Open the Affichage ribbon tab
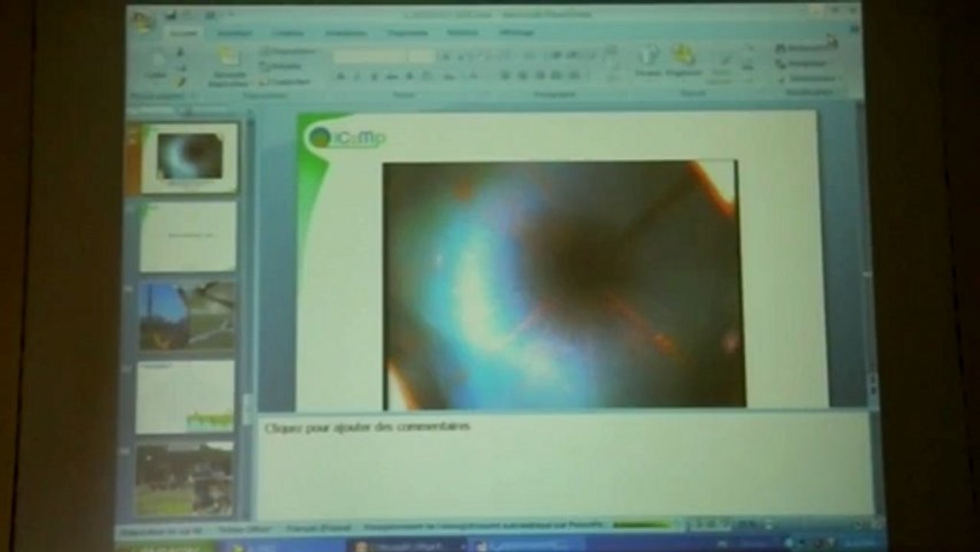This screenshot has height=552, width=980. [x=516, y=33]
